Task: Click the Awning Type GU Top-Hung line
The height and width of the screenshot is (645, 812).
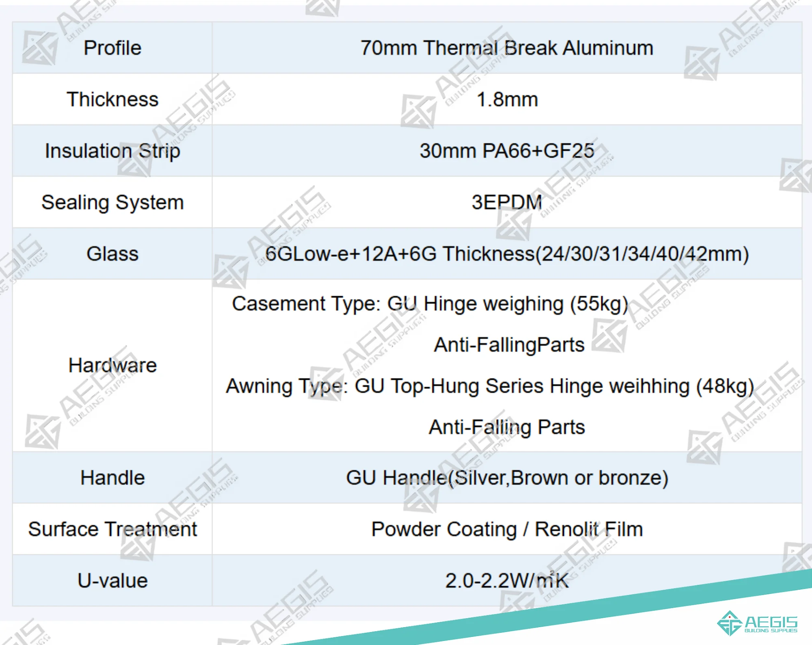Action: pos(490,386)
